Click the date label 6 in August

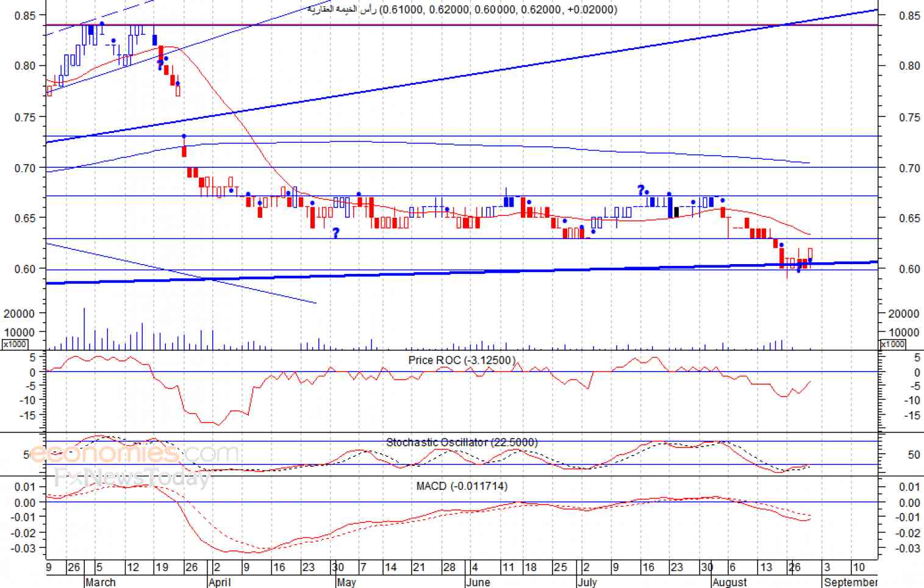(732, 568)
